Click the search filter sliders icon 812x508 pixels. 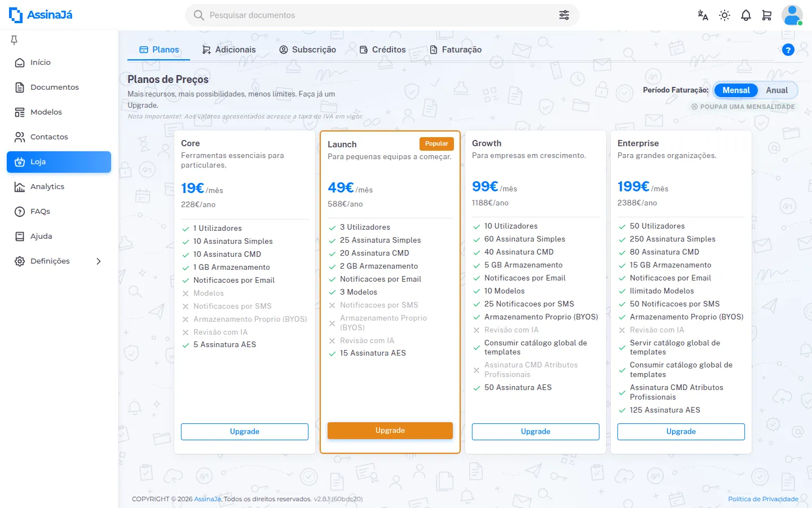pyautogui.click(x=564, y=15)
